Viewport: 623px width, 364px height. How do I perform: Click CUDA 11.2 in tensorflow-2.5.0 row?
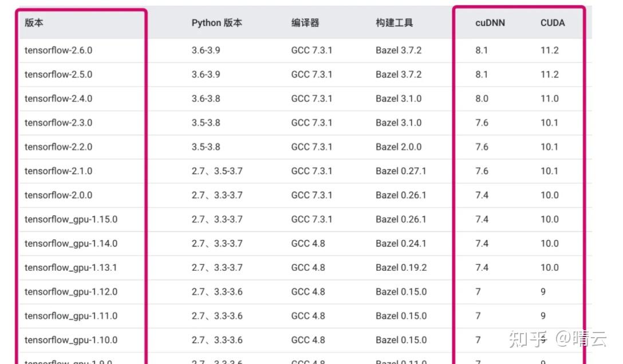[x=550, y=74]
